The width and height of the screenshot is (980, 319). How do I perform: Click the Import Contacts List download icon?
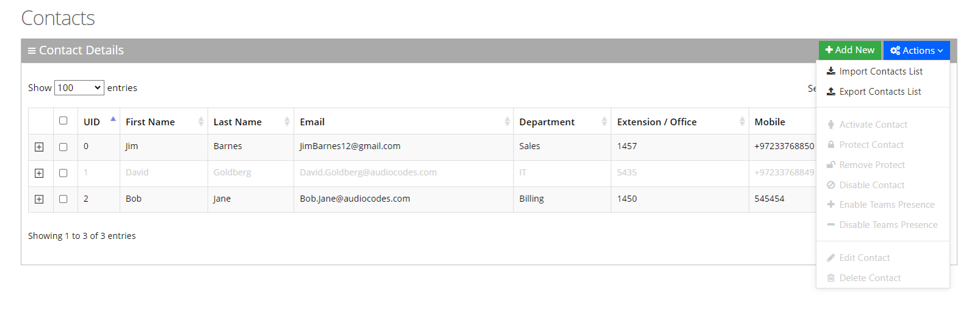tap(830, 71)
